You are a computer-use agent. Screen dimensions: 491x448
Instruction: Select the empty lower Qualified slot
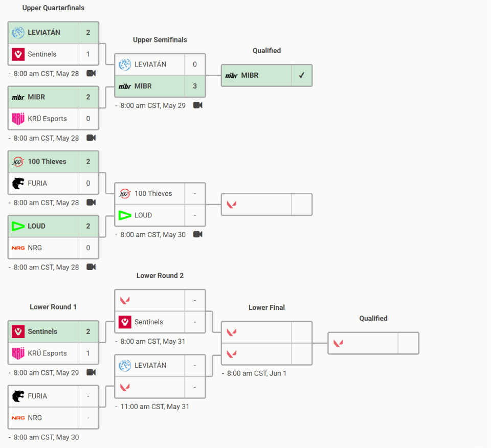tap(373, 343)
